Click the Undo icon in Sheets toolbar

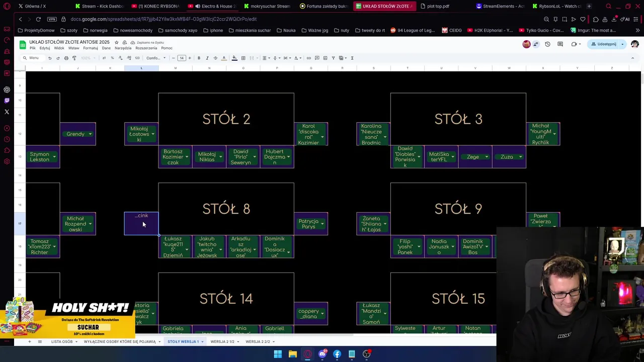point(50,58)
